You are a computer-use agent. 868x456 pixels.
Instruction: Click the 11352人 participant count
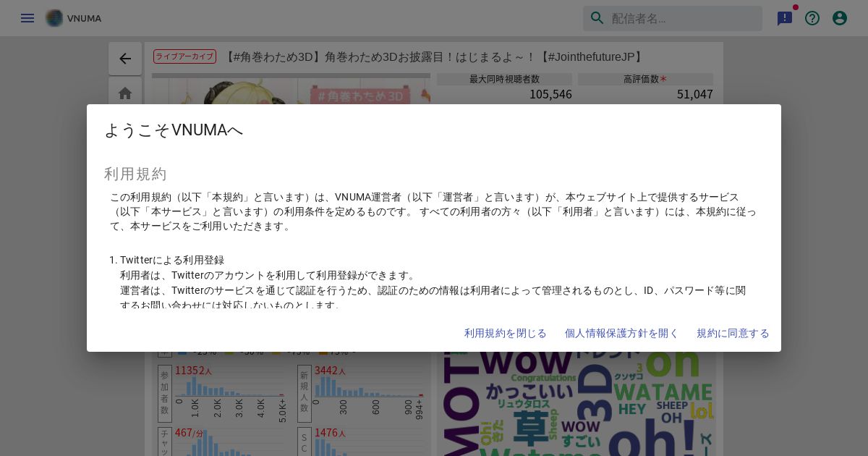coord(193,371)
